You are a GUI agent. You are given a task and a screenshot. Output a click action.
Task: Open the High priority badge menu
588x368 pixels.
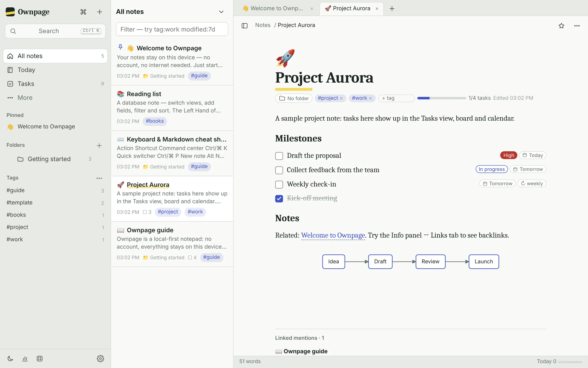(x=509, y=155)
